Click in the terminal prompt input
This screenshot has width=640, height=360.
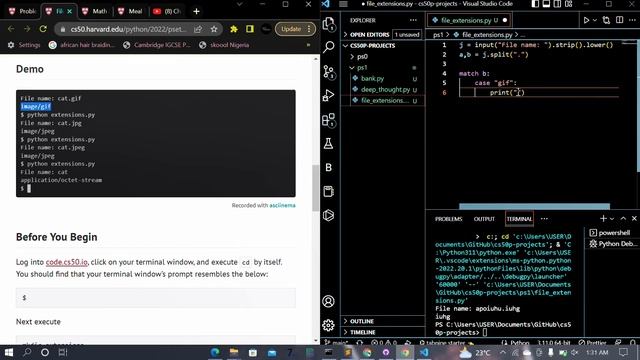click(x=484, y=333)
